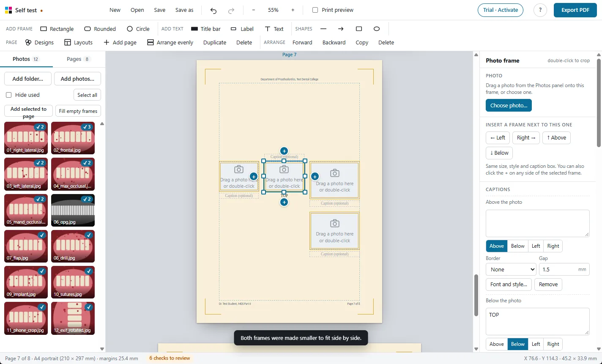The image size is (602, 364).
Task: Click the Redo arrow icon
Action: point(231,10)
